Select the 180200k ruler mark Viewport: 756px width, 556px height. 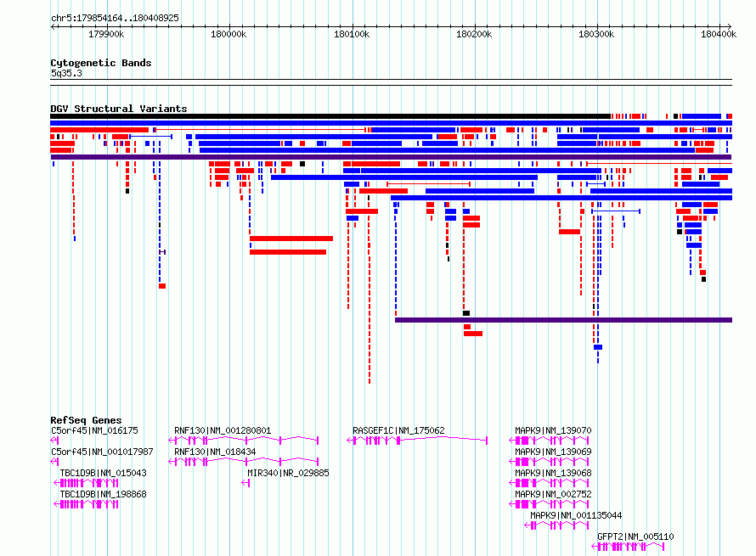coord(475,34)
